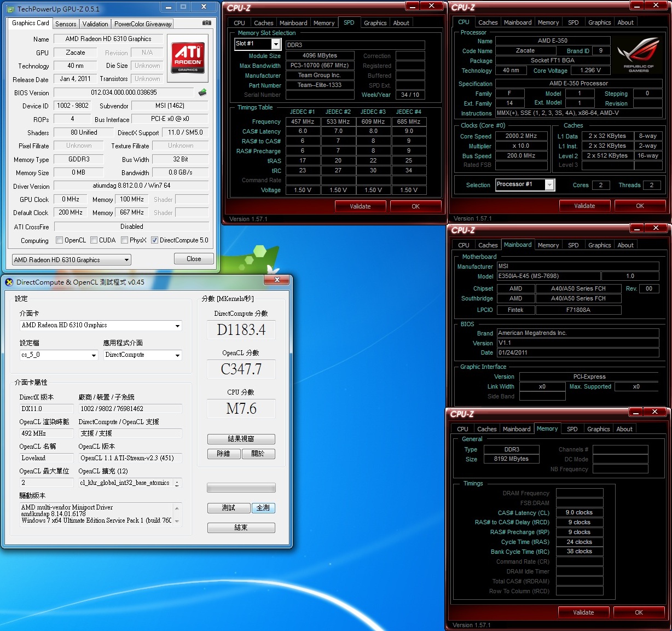Click the 全測 button

tap(263, 508)
